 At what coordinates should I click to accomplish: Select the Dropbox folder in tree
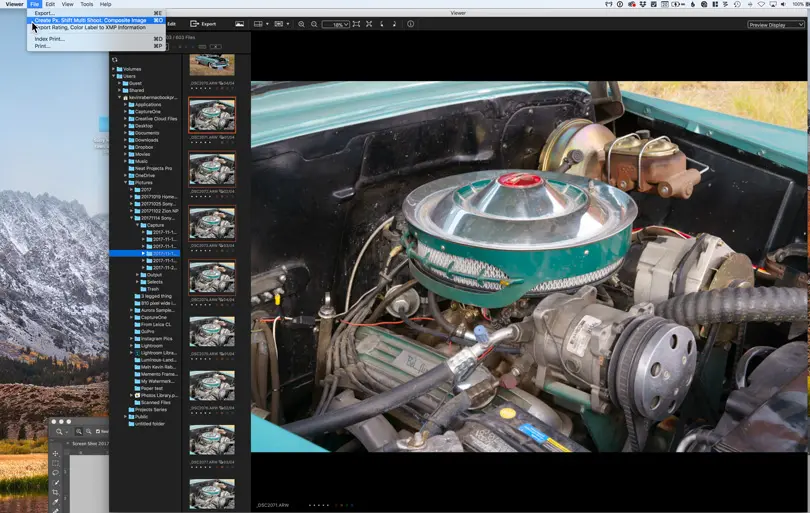point(145,147)
